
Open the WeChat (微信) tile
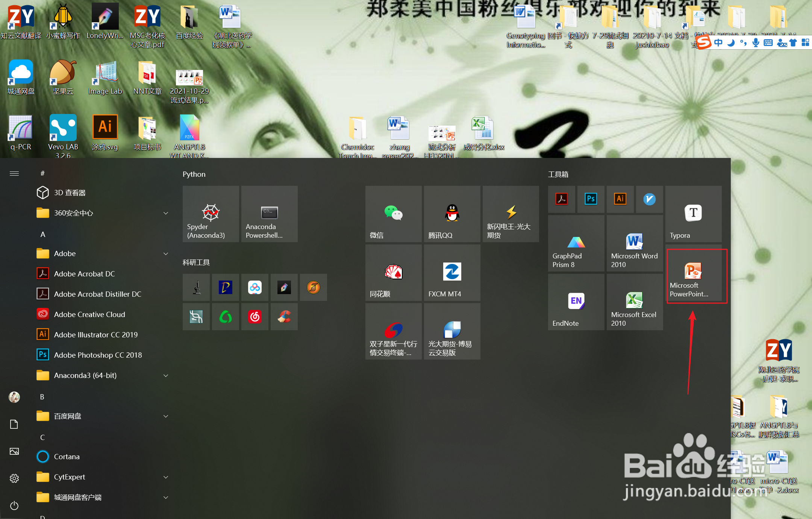393,214
